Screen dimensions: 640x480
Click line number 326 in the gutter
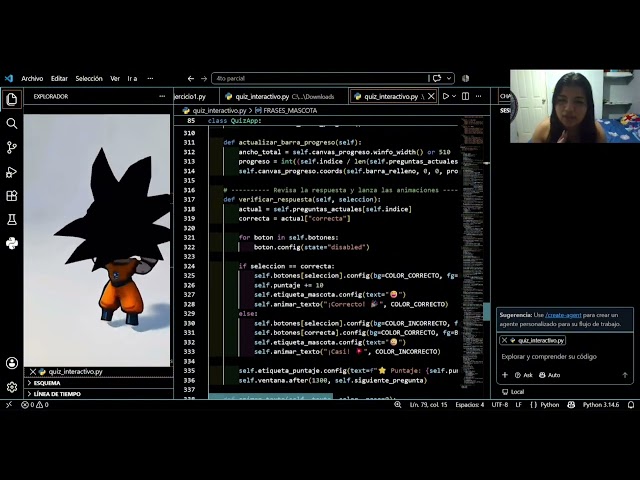189,285
